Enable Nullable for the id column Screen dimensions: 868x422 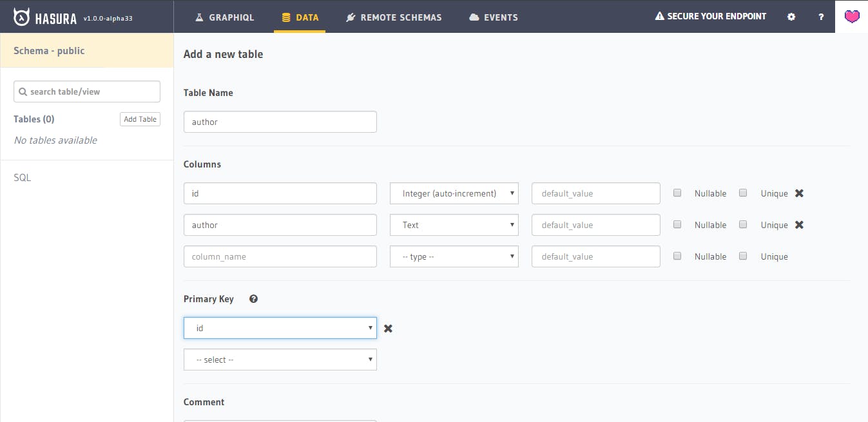click(x=677, y=193)
